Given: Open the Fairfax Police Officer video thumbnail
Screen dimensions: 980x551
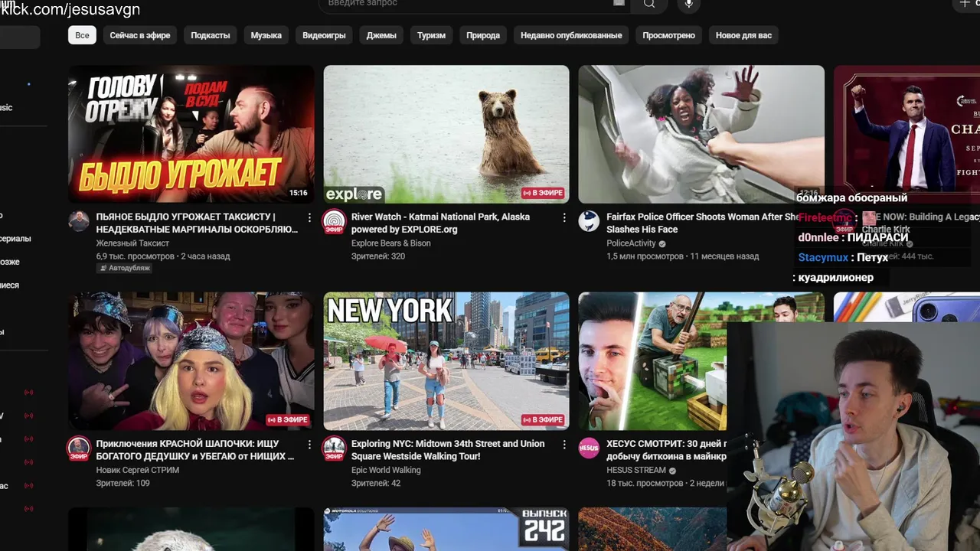Looking at the screenshot, I should pos(701,134).
